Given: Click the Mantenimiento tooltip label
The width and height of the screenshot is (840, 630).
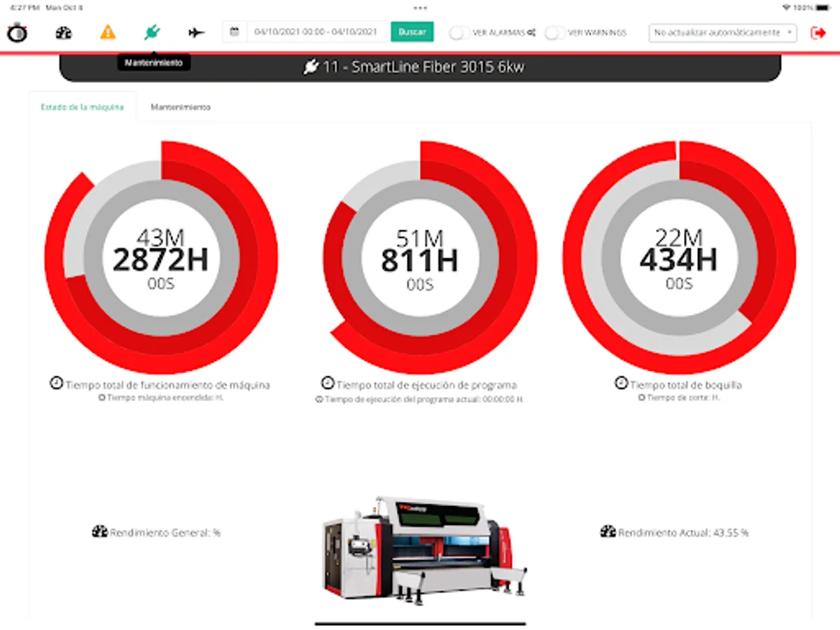Looking at the screenshot, I should (153, 62).
